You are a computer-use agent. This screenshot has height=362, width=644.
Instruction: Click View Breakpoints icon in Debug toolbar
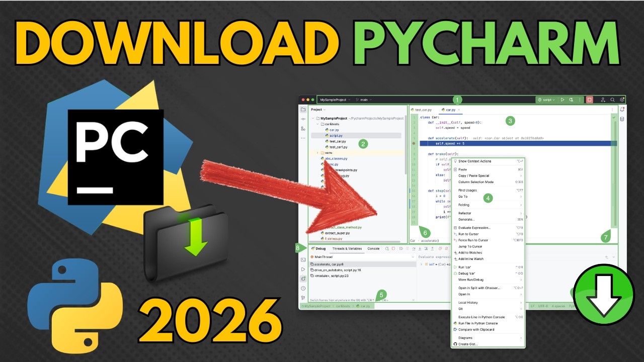pyautogui.click(x=440, y=248)
